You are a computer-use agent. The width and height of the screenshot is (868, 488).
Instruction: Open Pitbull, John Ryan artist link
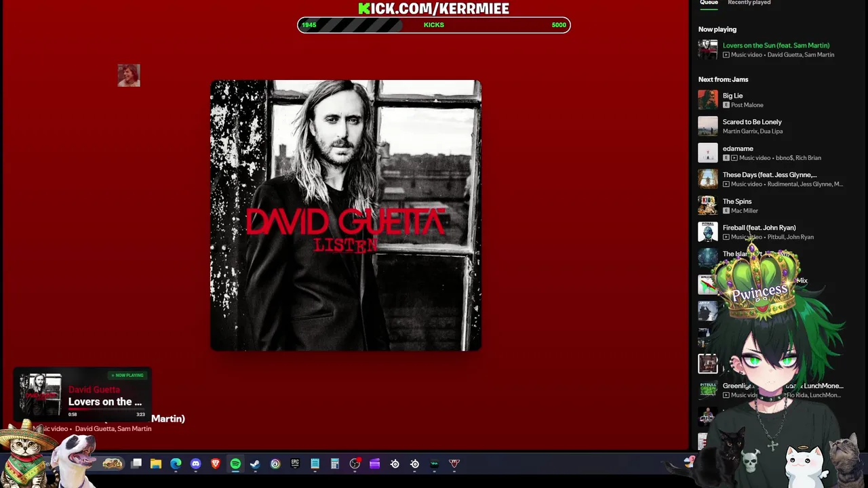[791, 237]
